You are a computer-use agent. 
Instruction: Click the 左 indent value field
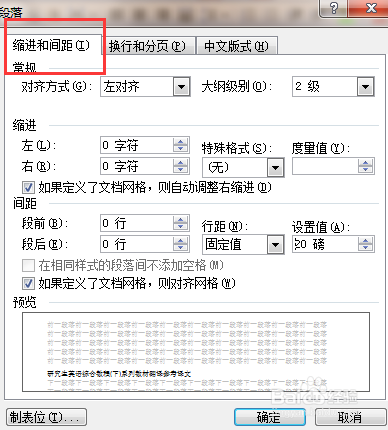point(137,145)
